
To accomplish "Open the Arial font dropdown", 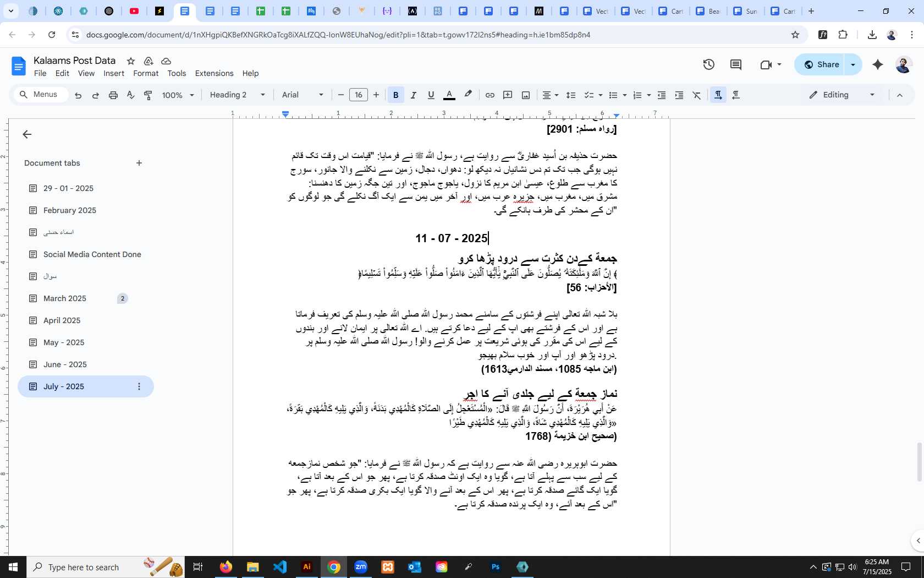I will (x=302, y=95).
